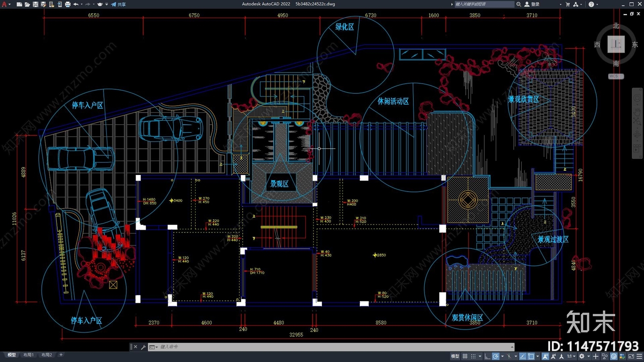Image resolution: width=644 pixels, height=362 pixels.
Task: Click the Open file folder icon
Action: (27, 4)
